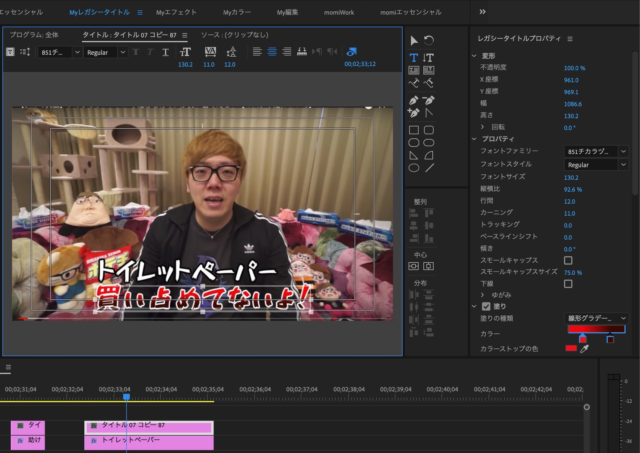The height and width of the screenshot is (453, 640).
Task: Pick the Selection arrow tool
Action: point(414,40)
